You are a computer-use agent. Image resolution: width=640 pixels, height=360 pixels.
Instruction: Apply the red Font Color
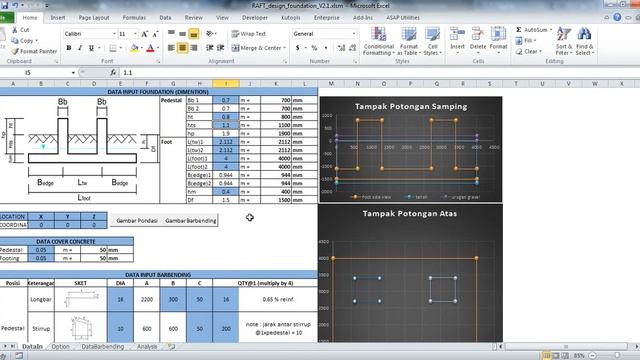pyautogui.click(x=150, y=48)
